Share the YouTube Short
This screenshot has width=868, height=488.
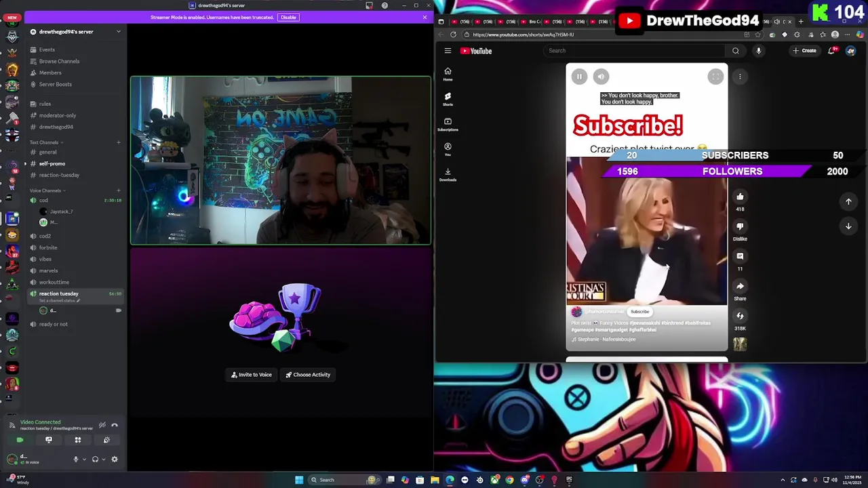pos(740,286)
